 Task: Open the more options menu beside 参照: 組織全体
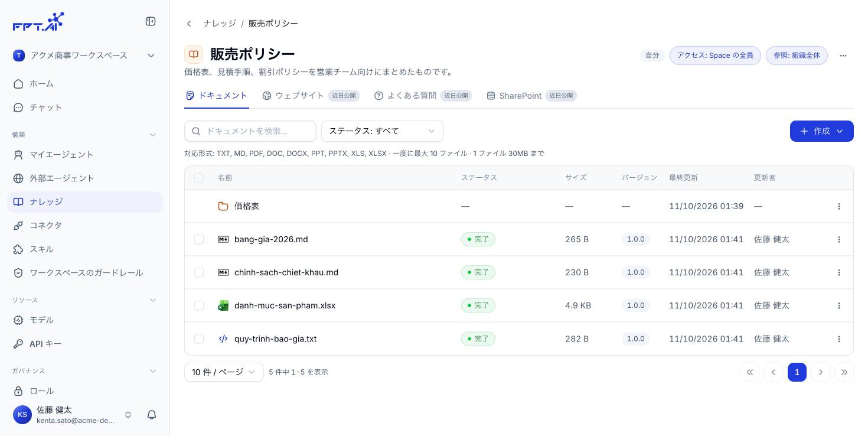(x=843, y=56)
